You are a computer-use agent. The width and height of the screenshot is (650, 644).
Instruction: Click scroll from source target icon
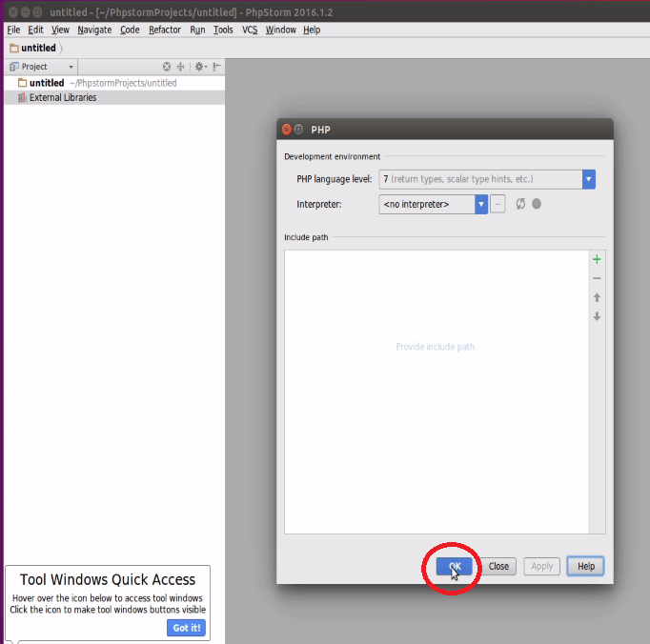pyautogui.click(x=167, y=67)
